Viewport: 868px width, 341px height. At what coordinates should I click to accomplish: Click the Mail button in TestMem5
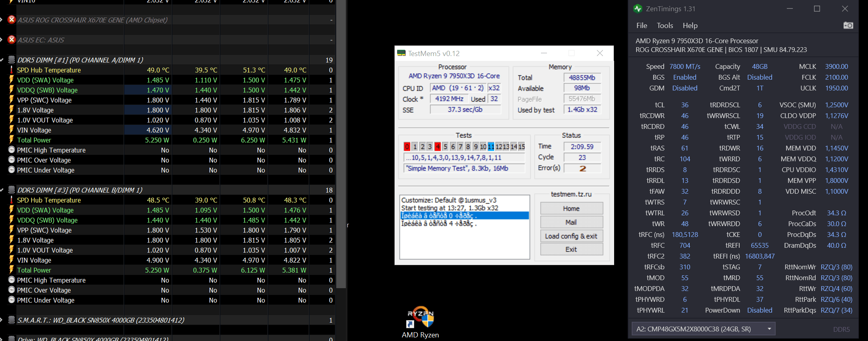[571, 222]
